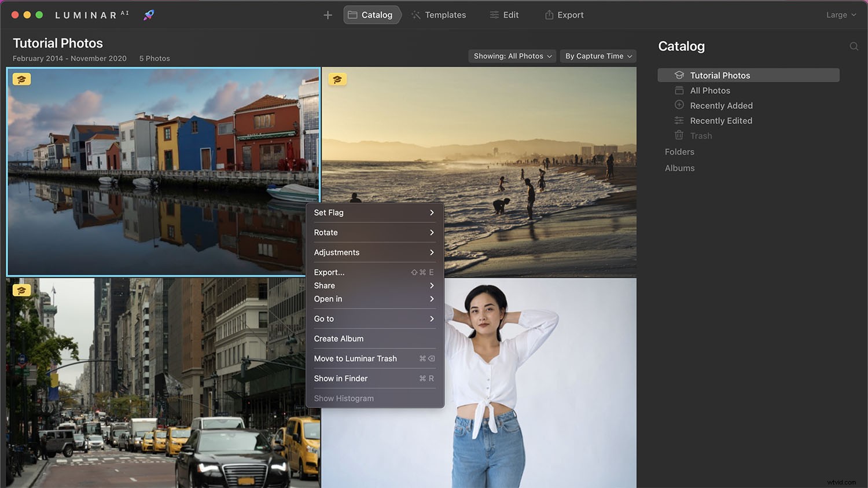Click the Recently Added sidebar icon
The height and width of the screenshot is (488, 868).
point(679,105)
